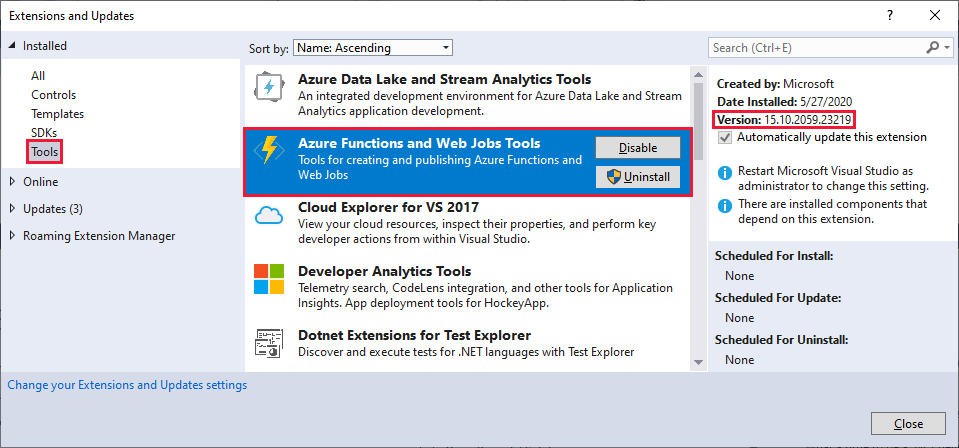Click the Cloud Explorer cloud icon
The image size is (959, 448).
pyautogui.click(x=270, y=215)
